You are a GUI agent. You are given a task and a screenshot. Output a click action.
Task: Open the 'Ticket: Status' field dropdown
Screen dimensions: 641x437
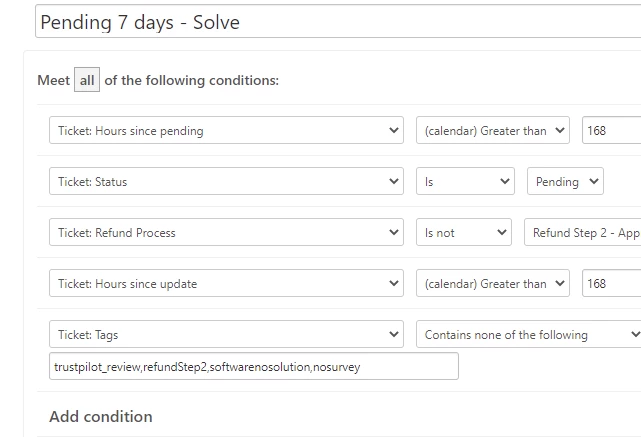(226, 182)
